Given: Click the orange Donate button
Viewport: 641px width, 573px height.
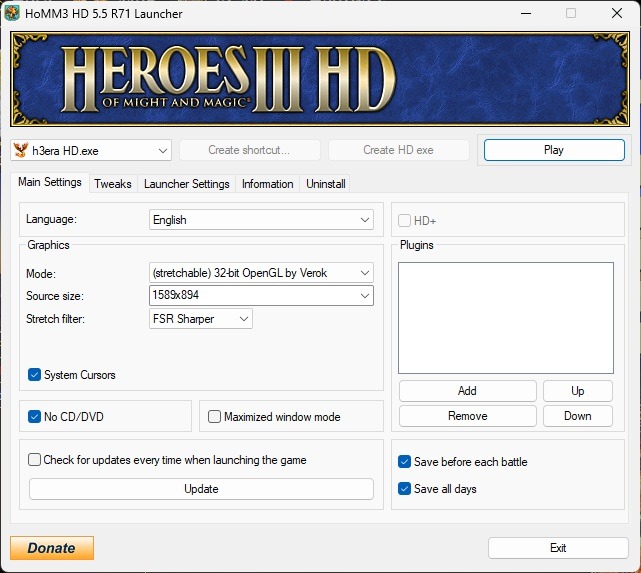Looking at the screenshot, I should coord(52,548).
